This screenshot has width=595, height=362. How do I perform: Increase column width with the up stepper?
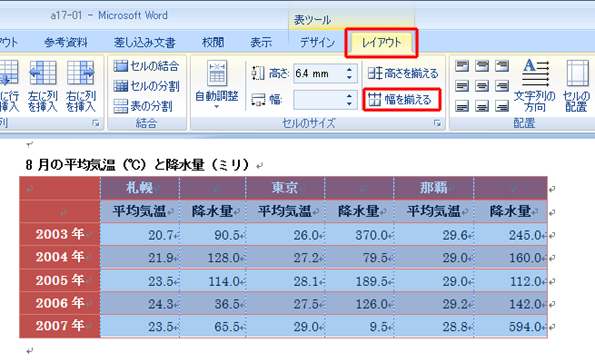(349, 96)
